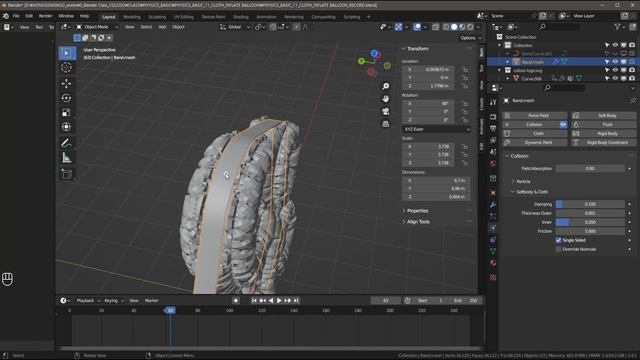Open the XYZ Euler rotation mode dropdown

(x=436, y=129)
